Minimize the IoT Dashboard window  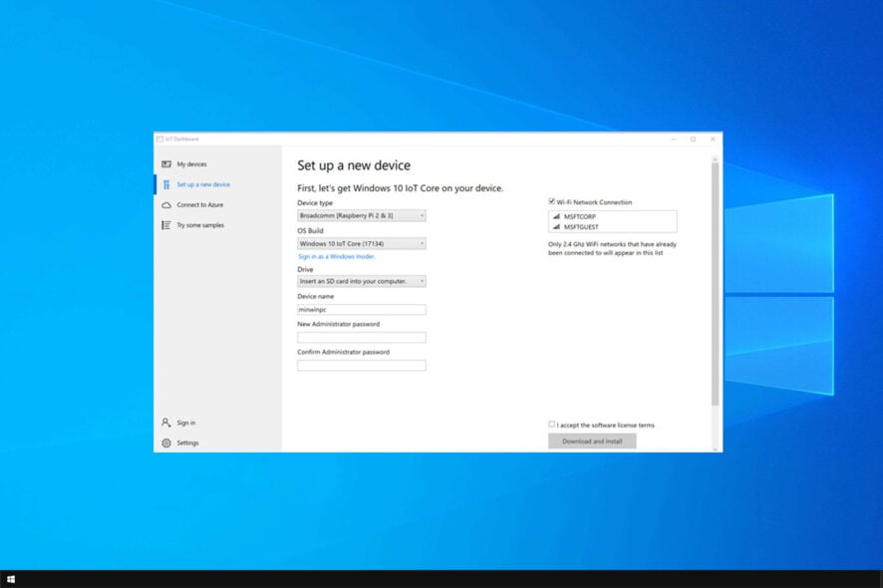pyautogui.click(x=674, y=140)
